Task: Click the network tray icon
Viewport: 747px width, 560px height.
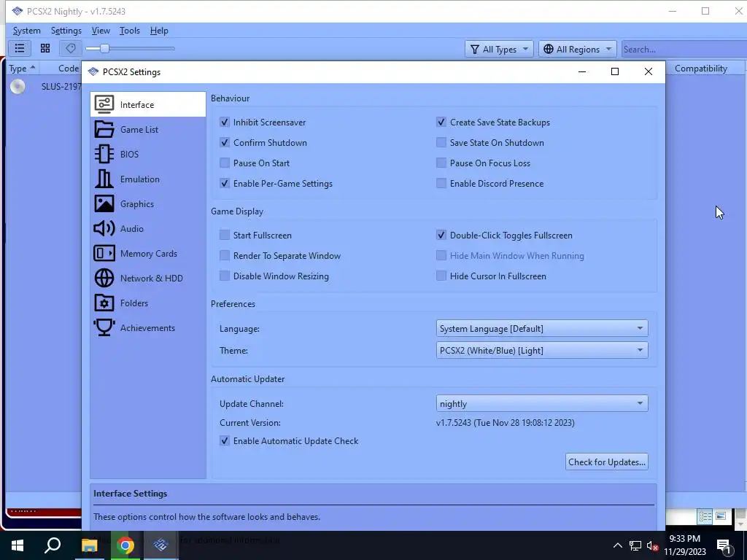Action: click(x=635, y=545)
